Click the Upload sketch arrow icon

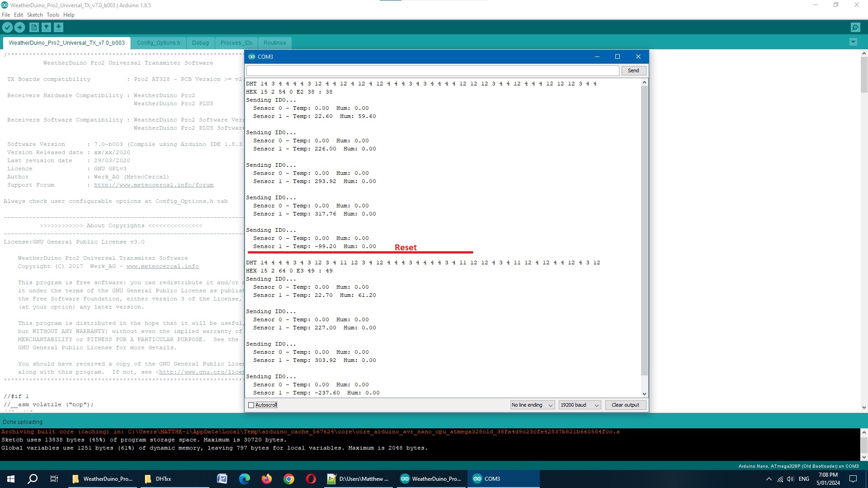pyautogui.click(x=19, y=28)
